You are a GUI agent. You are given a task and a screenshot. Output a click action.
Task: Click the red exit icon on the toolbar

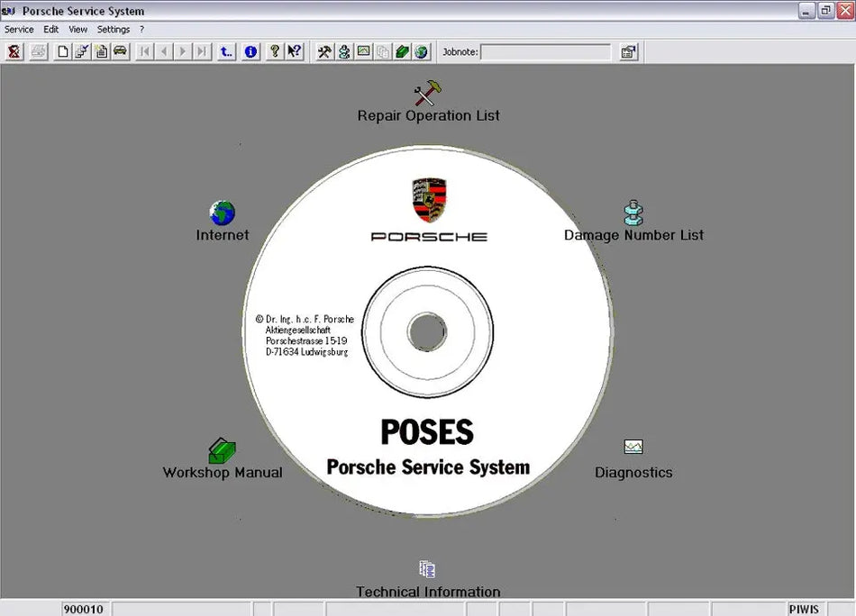[x=14, y=51]
